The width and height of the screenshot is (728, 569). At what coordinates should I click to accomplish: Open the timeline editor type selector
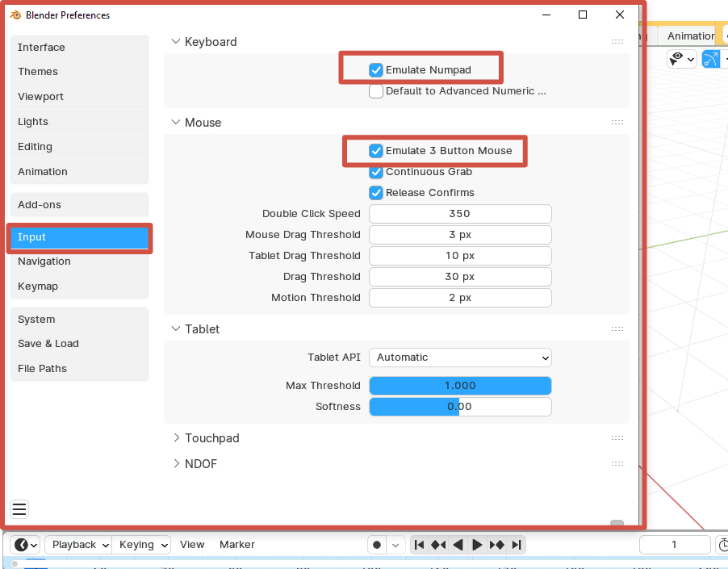[x=25, y=545]
